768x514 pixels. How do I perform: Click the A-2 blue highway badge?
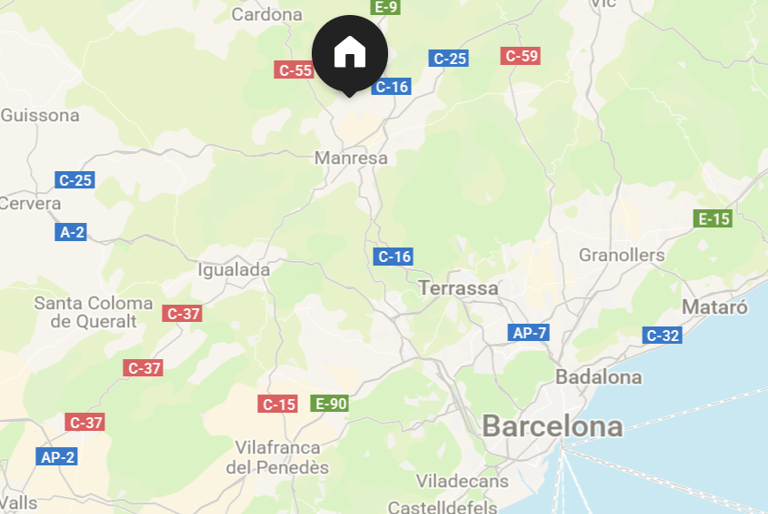71,232
